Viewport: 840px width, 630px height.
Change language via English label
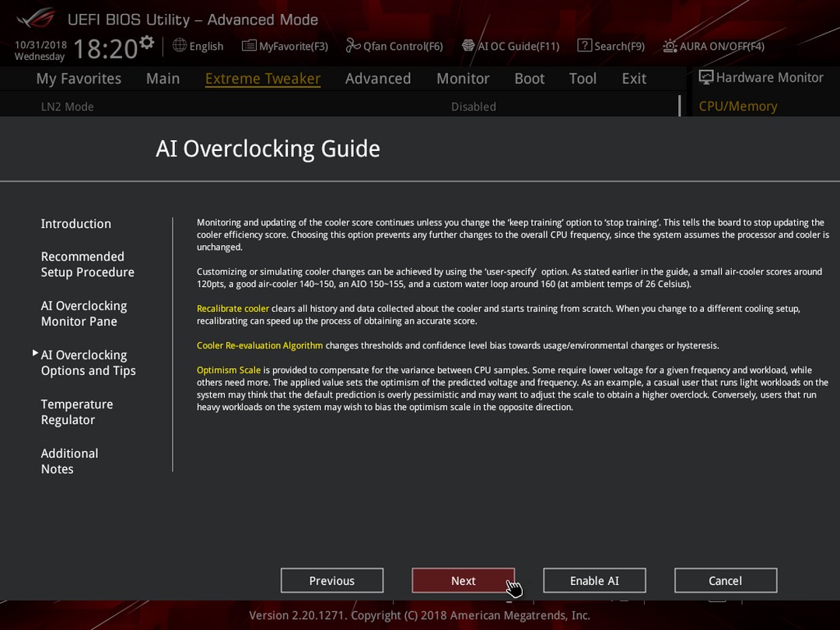tap(206, 46)
